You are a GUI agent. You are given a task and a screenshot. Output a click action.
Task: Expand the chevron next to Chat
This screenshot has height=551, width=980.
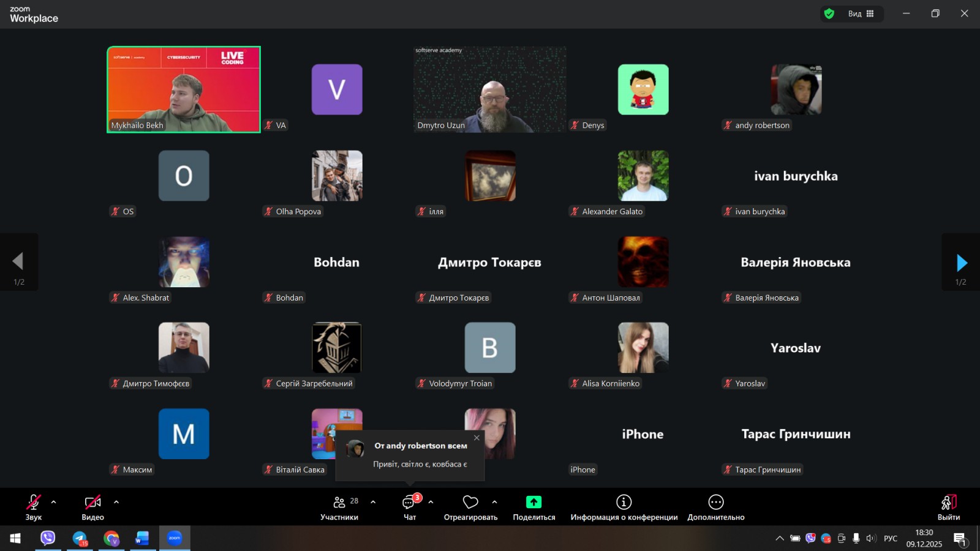[x=431, y=502]
